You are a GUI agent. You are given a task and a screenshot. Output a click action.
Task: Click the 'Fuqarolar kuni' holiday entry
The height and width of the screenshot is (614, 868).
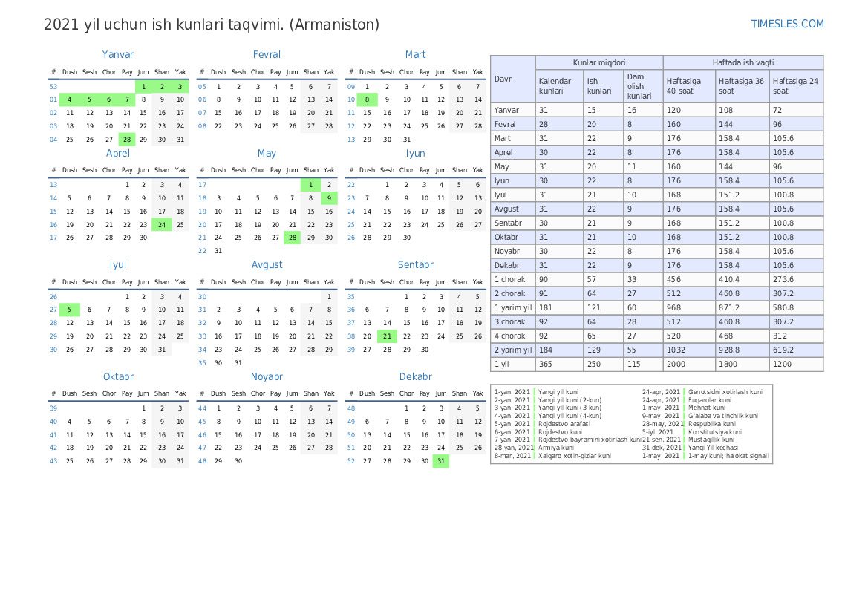pos(710,400)
